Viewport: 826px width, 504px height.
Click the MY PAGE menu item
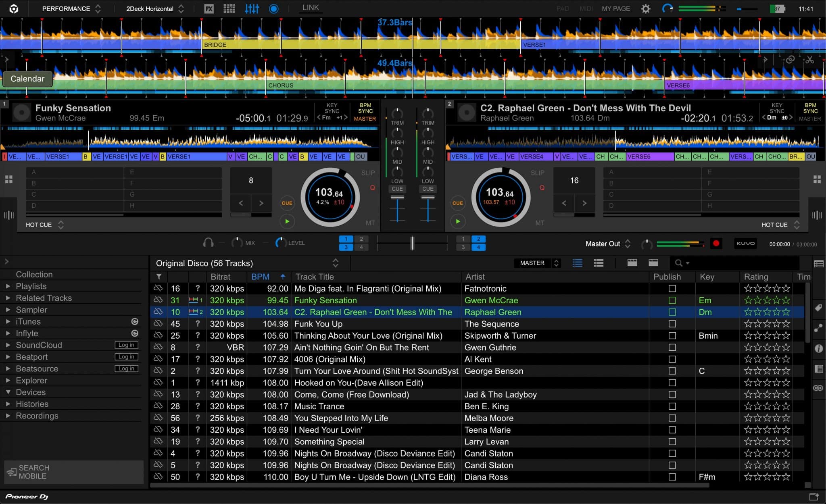pyautogui.click(x=616, y=8)
